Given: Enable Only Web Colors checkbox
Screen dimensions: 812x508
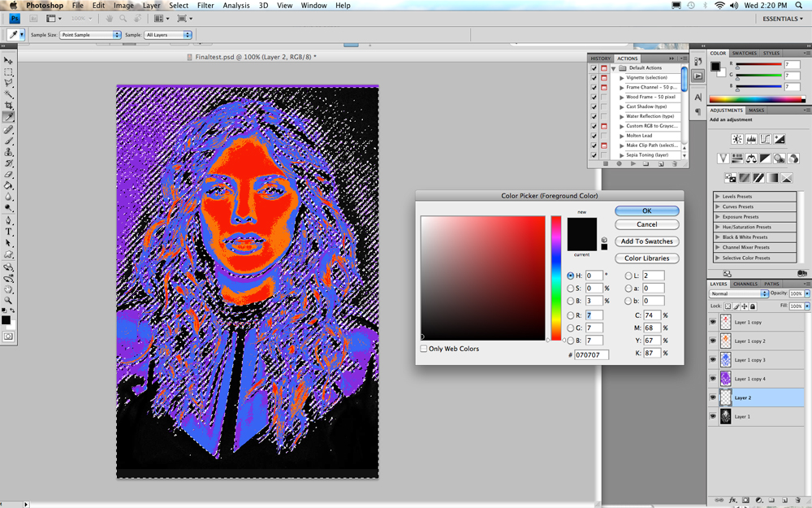Looking at the screenshot, I should [x=424, y=349].
